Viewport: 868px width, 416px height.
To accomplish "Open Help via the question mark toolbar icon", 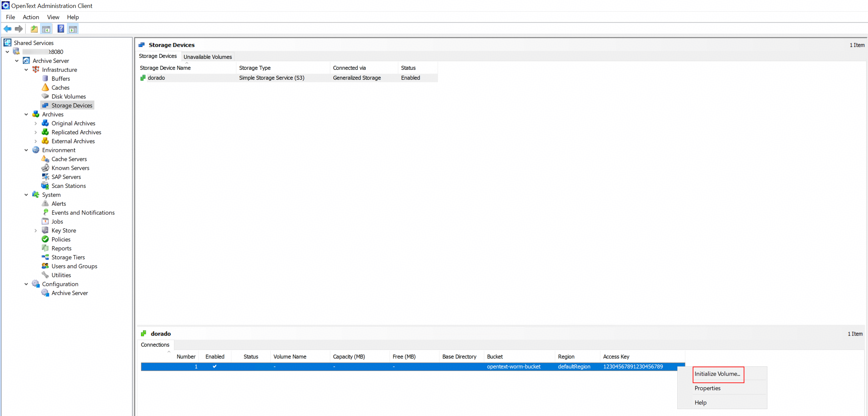I will (x=61, y=29).
